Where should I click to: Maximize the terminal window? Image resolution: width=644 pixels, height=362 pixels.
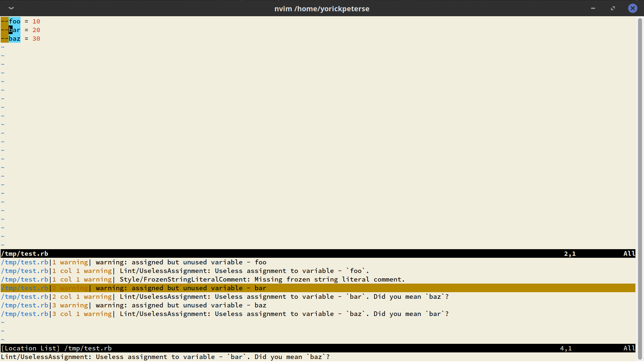(613, 8)
